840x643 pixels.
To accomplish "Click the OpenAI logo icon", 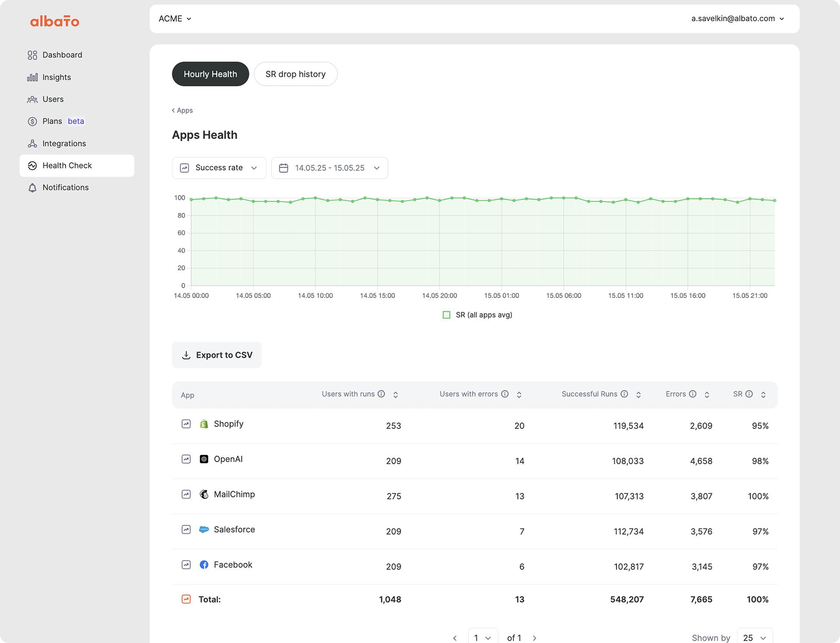I will [204, 459].
